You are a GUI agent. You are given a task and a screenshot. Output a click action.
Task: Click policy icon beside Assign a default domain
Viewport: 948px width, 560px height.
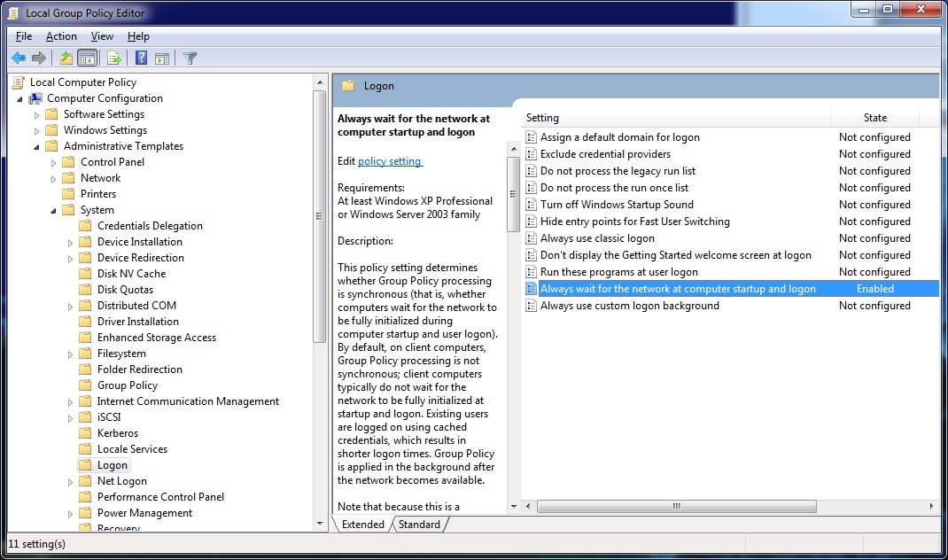point(531,137)
